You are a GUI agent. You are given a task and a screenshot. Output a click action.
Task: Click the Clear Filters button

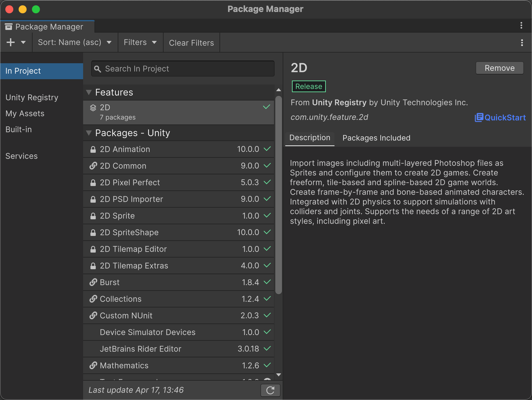coord(192,43)
